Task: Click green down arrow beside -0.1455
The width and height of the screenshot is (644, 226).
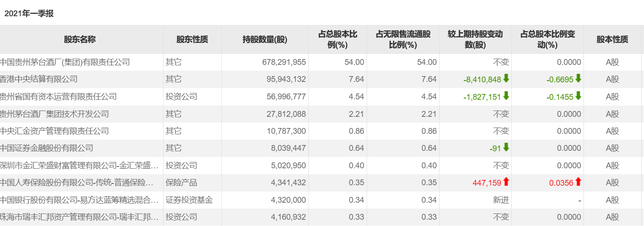Action: pyautogui.click(x=578, y=96)
